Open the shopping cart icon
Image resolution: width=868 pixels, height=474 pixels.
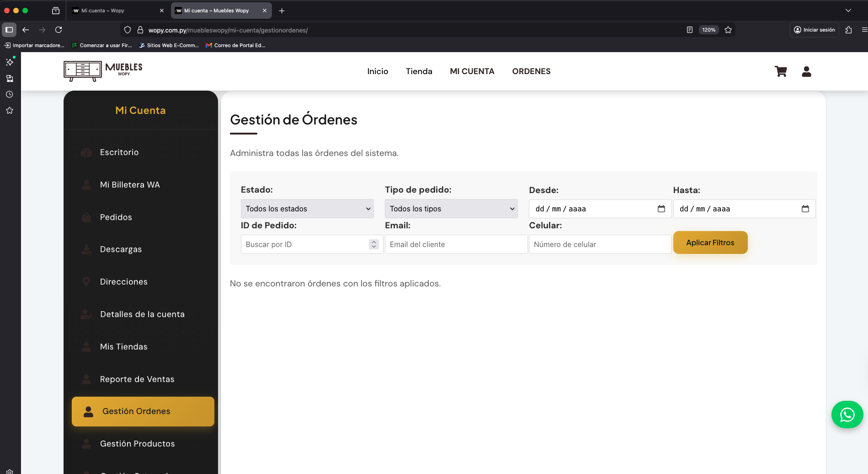click(x=780, y=71)
